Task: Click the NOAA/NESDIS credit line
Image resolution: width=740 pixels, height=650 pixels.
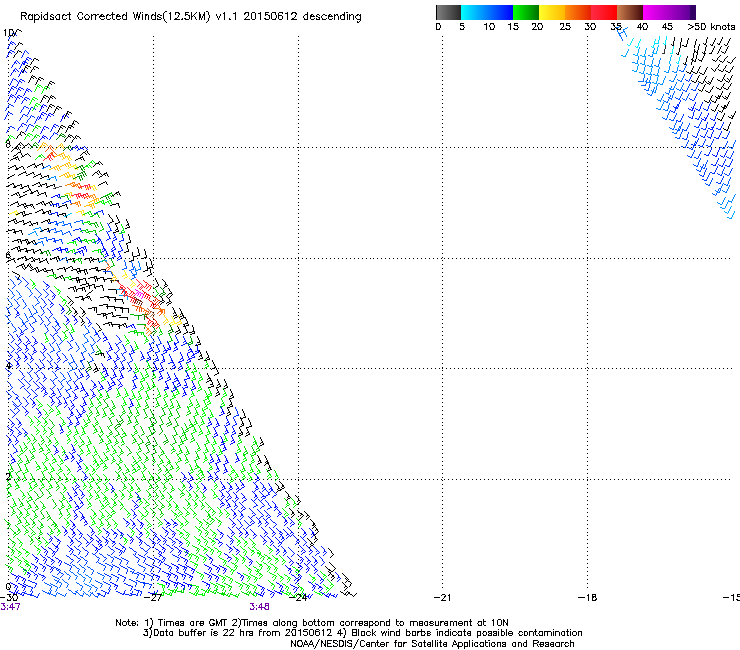Action: click(x=432, y=644)
